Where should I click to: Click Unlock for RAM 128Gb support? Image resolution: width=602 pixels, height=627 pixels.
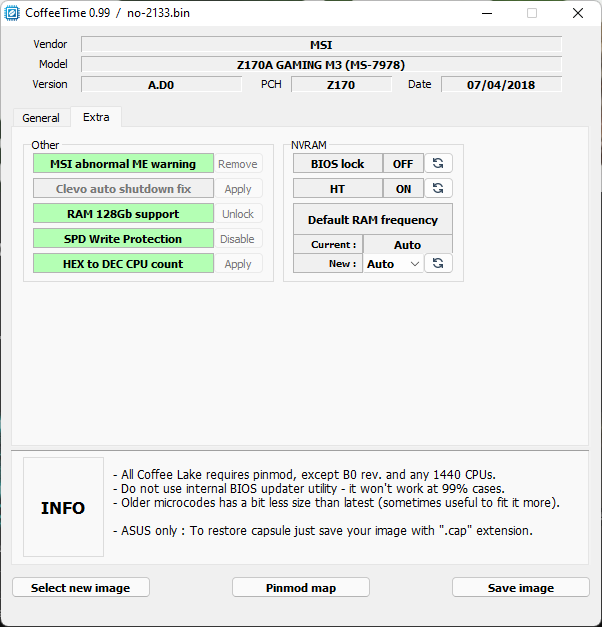coord(238,214)
